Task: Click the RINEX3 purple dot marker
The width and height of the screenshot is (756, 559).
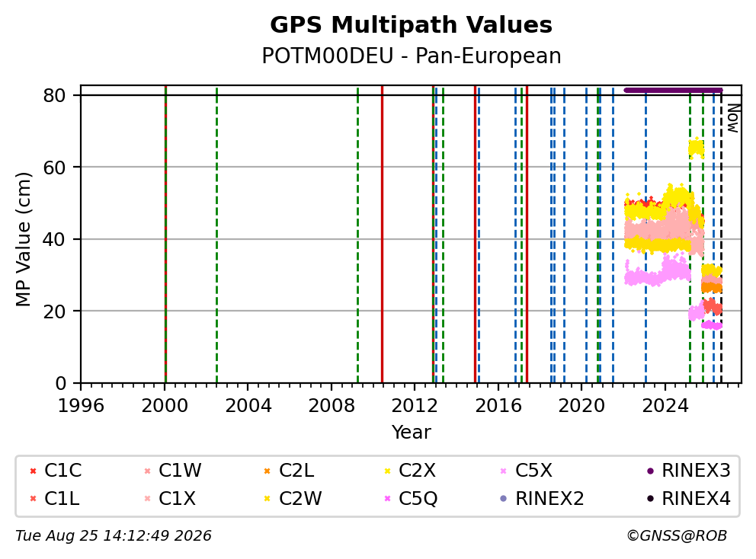Action: (650, 471)
